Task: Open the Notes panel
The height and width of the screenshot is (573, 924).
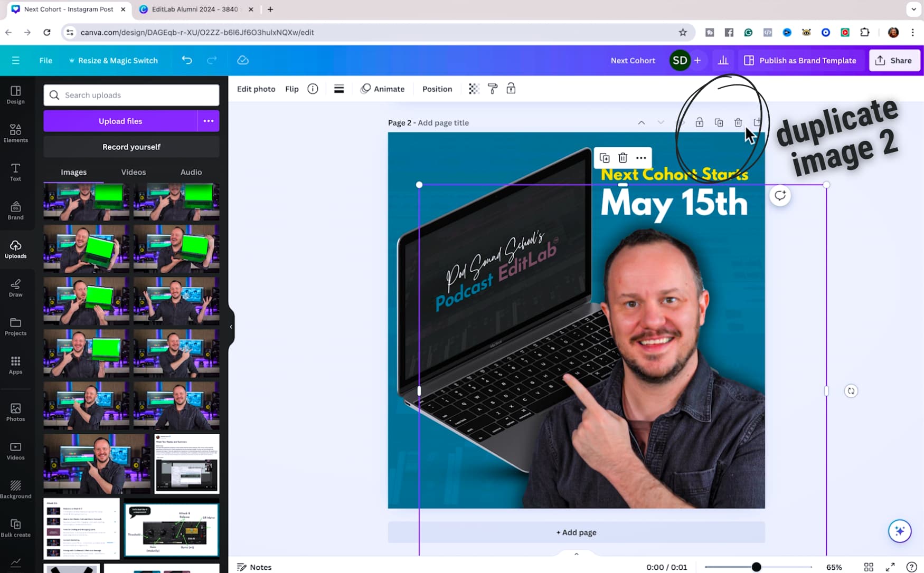Action: [254, 567]
